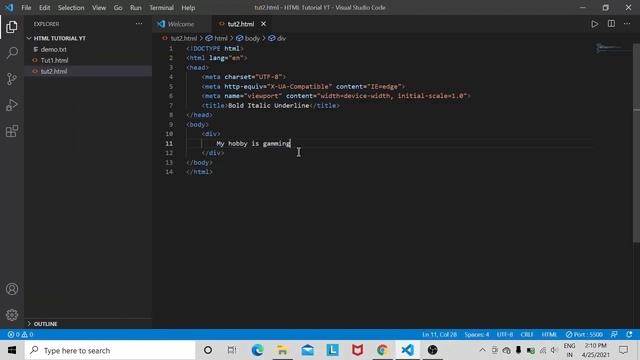Open the Selection menu
The image size is (640, 360).
coord(71,8)
